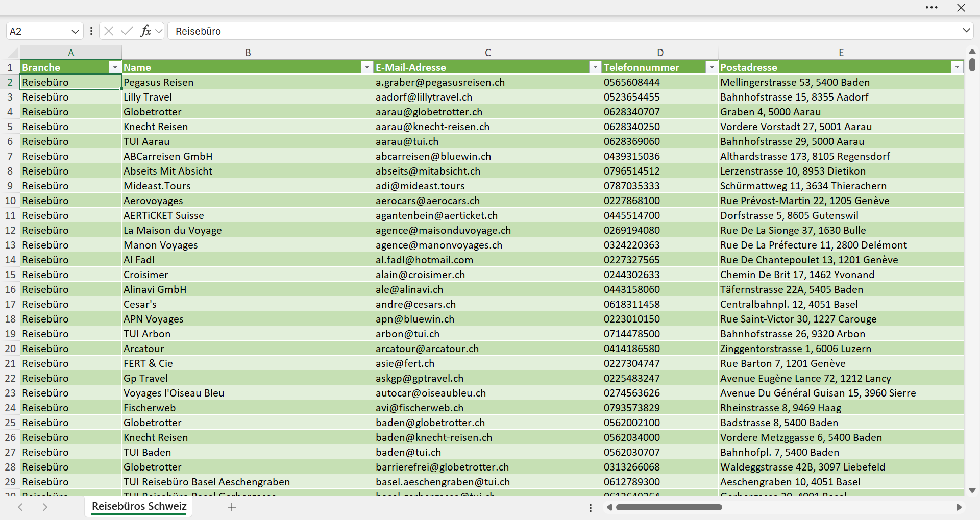Viewport: 980px width, 520px height.
Task: Select the email askgp@gptravel.ch
Action: click(488, 378)
